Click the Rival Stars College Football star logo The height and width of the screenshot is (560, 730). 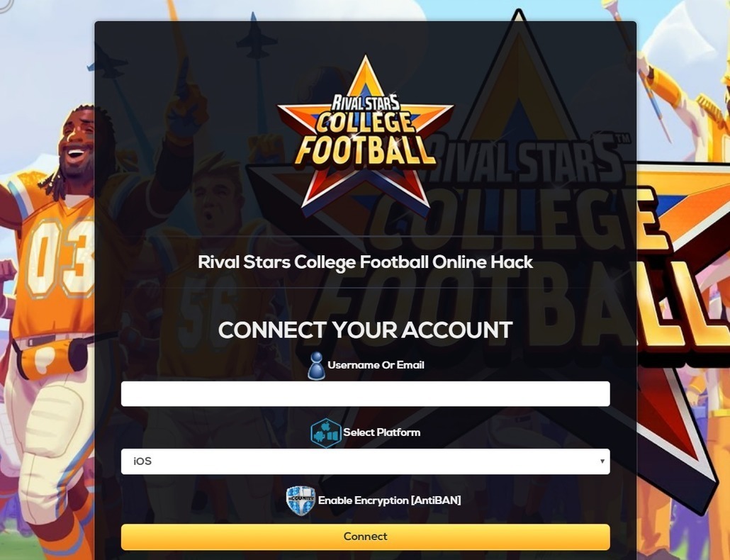pos(365,136)
